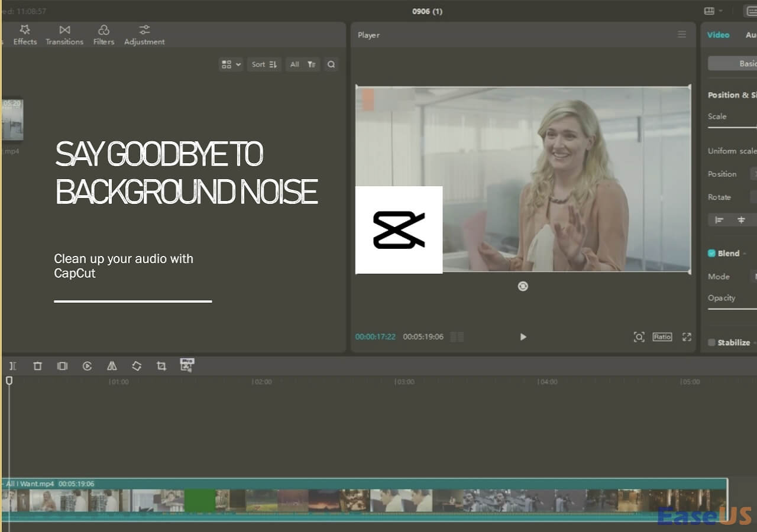The width and height of the screenshot is (757, 532).
Task: Click the Freeze frame icon in timeline toolbar
Action: tap(62, 366)
